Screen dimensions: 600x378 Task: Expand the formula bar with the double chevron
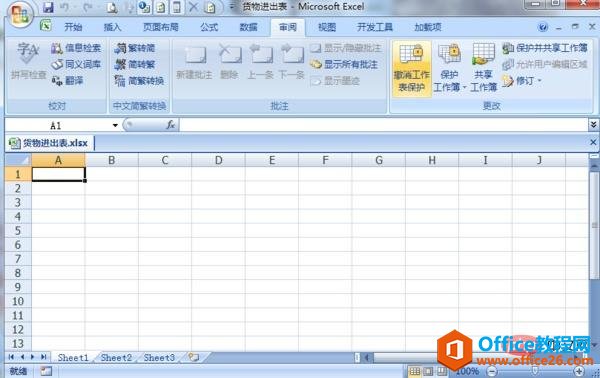(x=593, y=124)
